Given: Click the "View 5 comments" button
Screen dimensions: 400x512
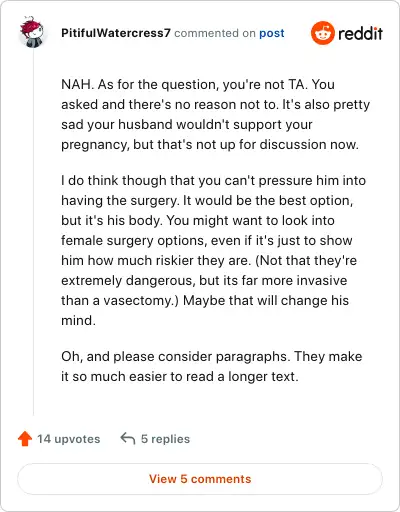Looking at the screenshot, I should pyautogui.click(x=200, y=479).
